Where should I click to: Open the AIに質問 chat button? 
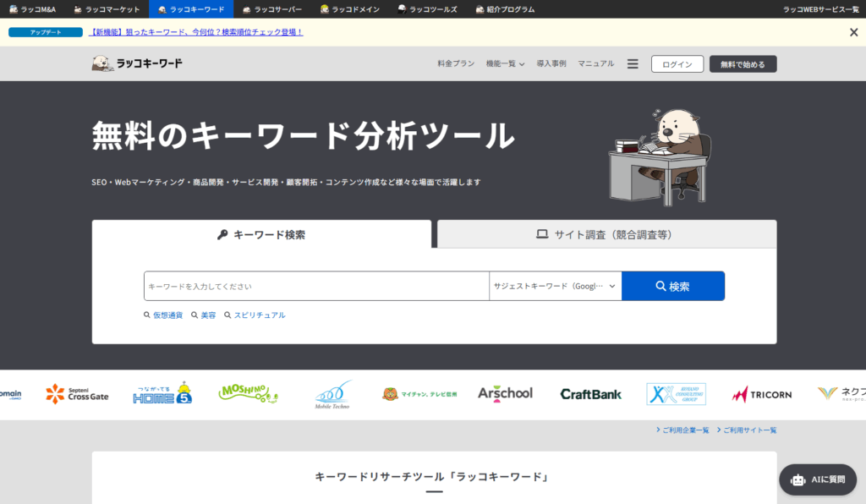coord(818,479)
